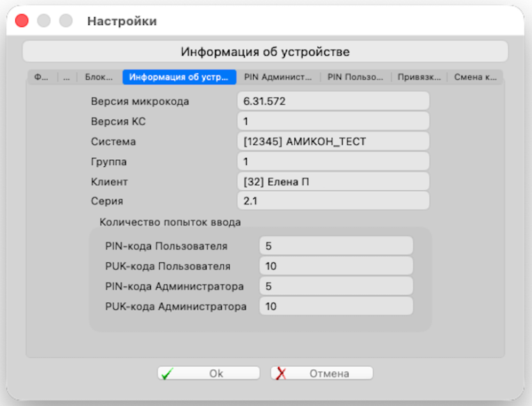Click the "Версия КС" label

118,122
